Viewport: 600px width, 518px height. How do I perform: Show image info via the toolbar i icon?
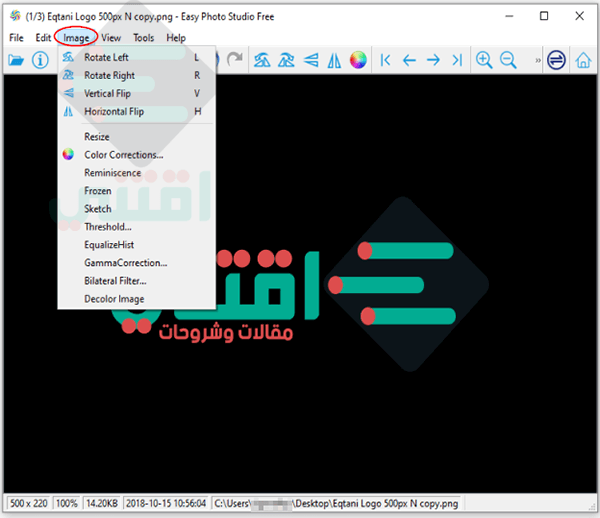pyautogui.click(x=40, y=60)
